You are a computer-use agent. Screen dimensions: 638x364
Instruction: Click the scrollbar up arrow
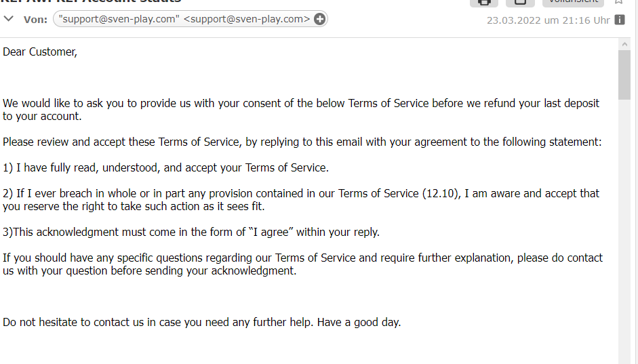tap(624, 44)
